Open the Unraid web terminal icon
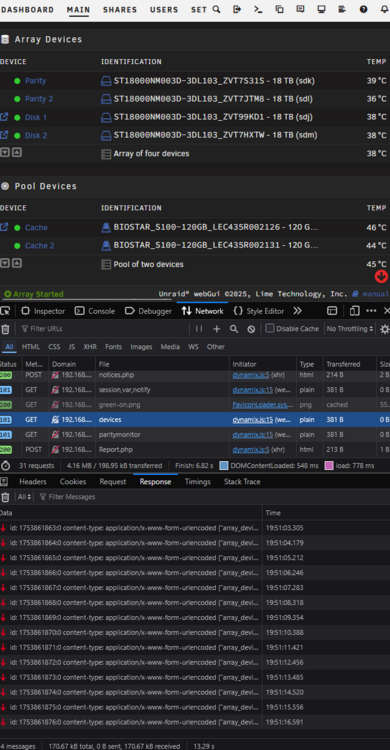The image size is (390, 750). (x=258, y=9)
